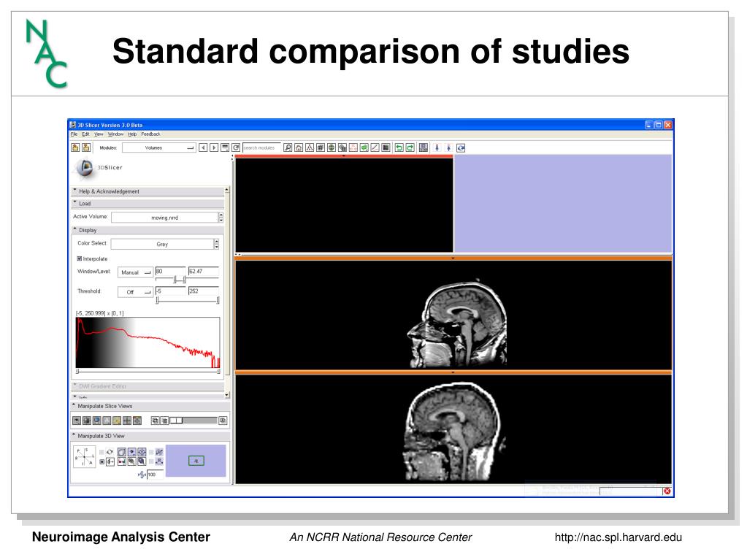This screenshot has height=560, width=747.
Task: Click the magnifier search button
Action: 288,147
